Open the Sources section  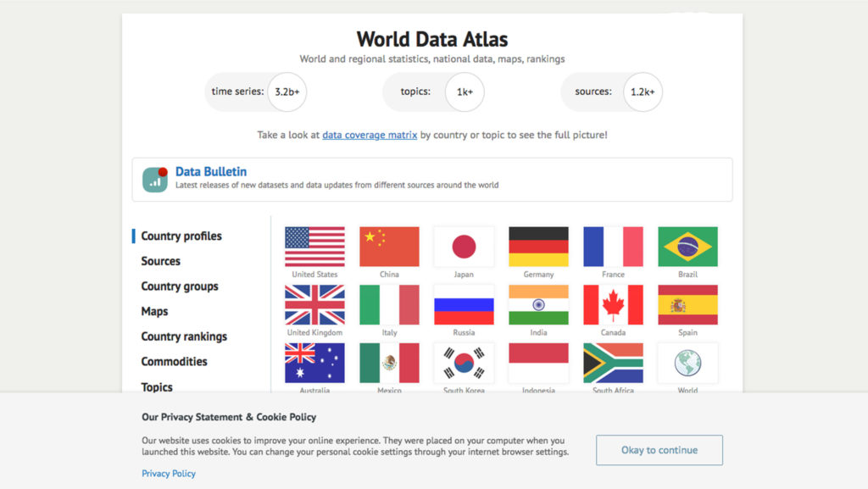pos(160,261)
